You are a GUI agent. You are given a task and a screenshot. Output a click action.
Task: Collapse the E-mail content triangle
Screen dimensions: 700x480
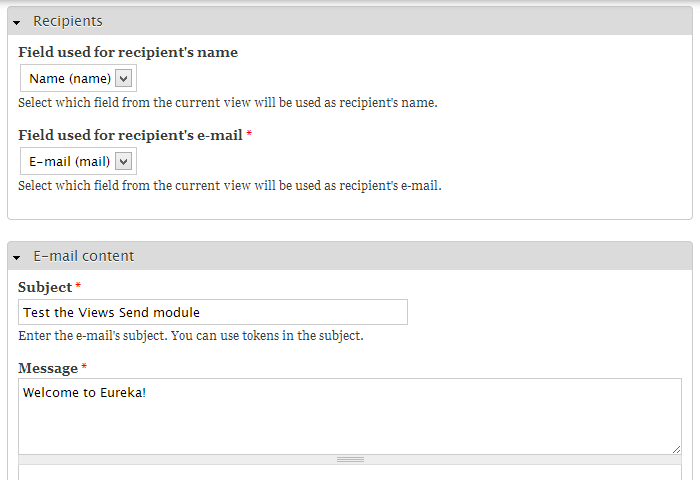tap(17, 257)
